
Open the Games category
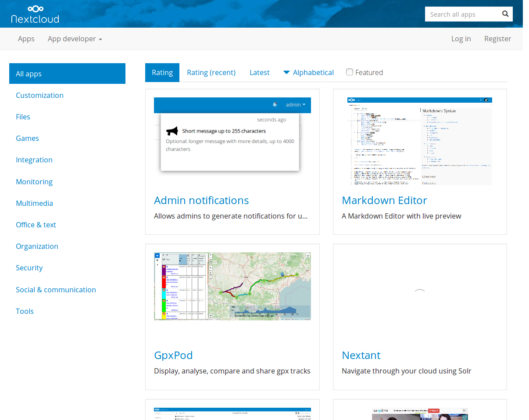[27, 138]
